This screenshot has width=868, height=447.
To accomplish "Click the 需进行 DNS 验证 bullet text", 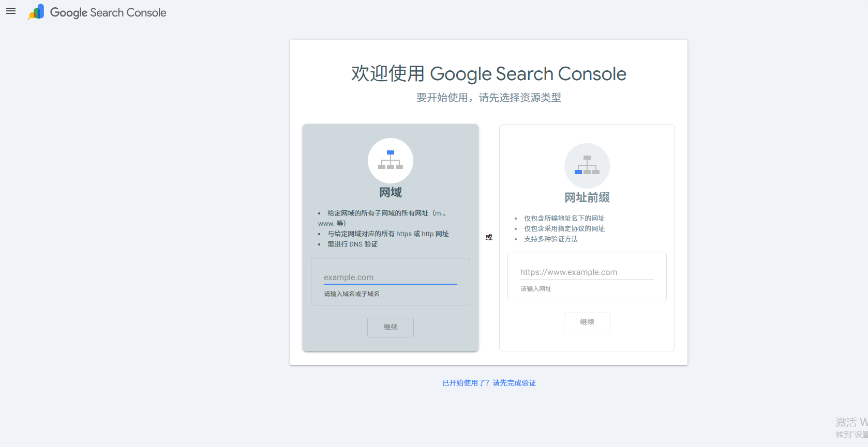I will point(352,244).
